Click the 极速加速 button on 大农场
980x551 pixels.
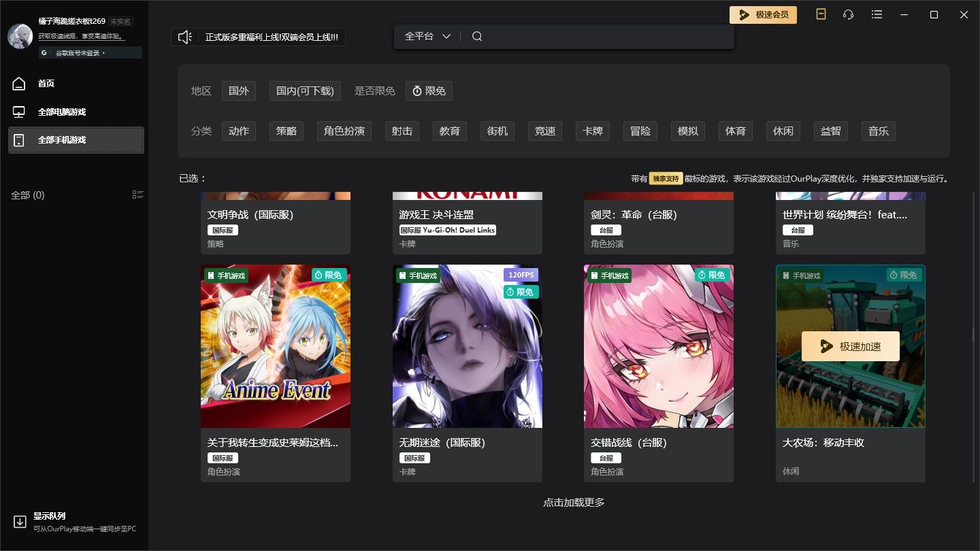pos(851,346)
